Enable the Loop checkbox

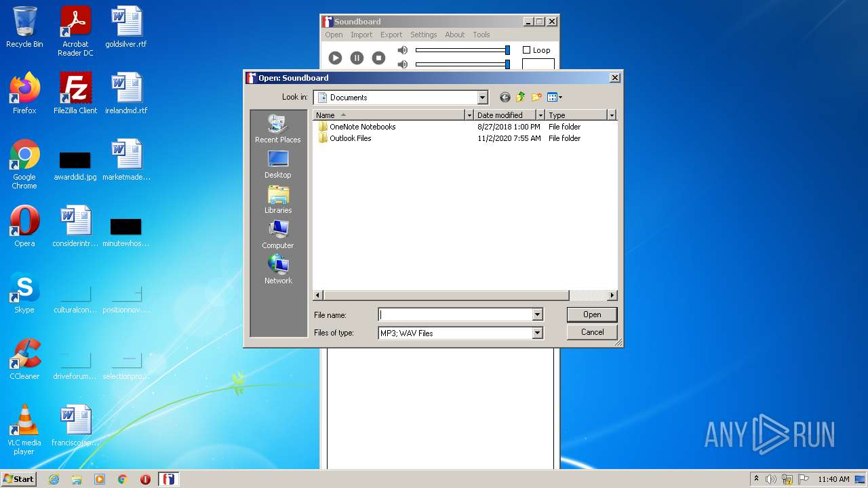(526, 50)
